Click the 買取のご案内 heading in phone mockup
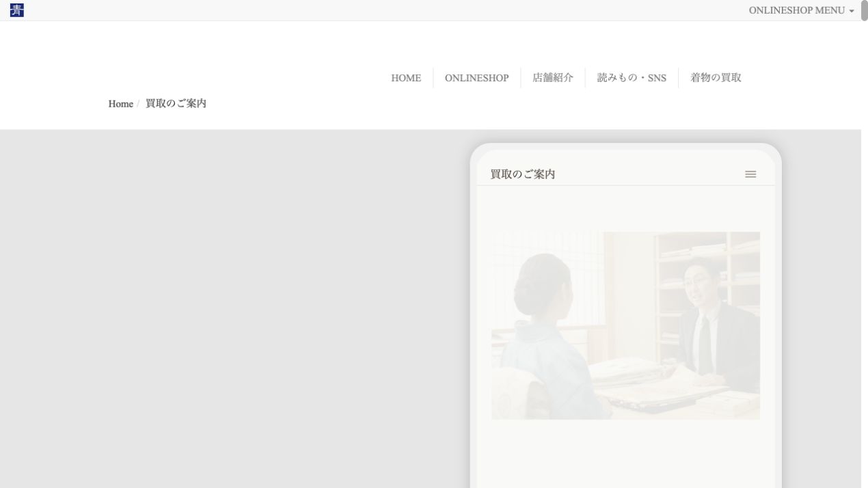The image size is (868, 488). click(x=523, y=174)
